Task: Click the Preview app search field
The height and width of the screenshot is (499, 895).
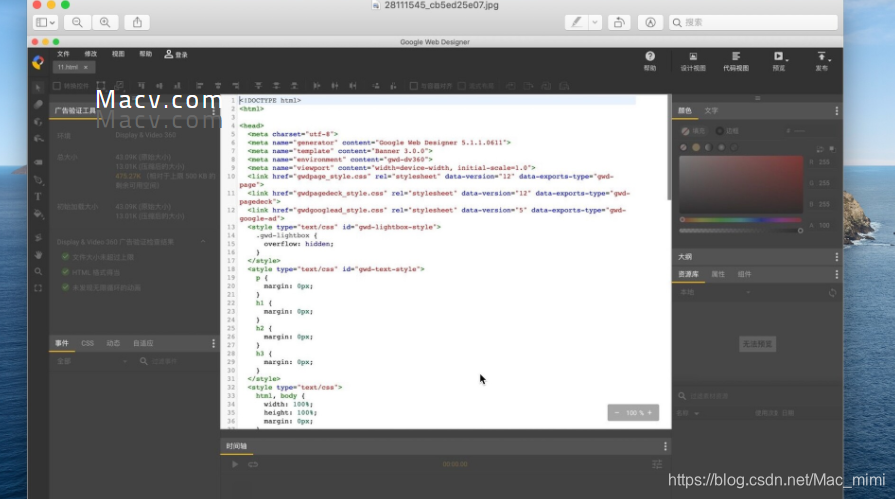Action: (x=753, y=22)
